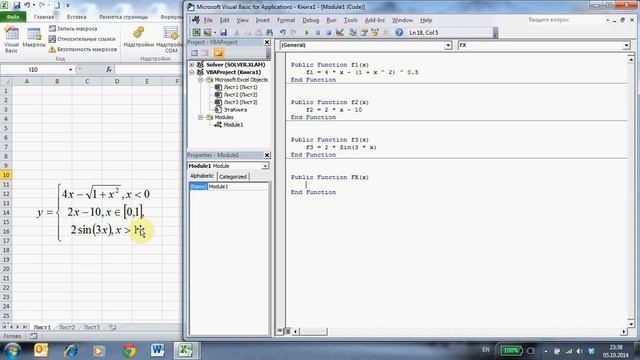This screenshot has width=640, height=360.
Task: Switch to Excel tab Вставка
Action: 76,17
